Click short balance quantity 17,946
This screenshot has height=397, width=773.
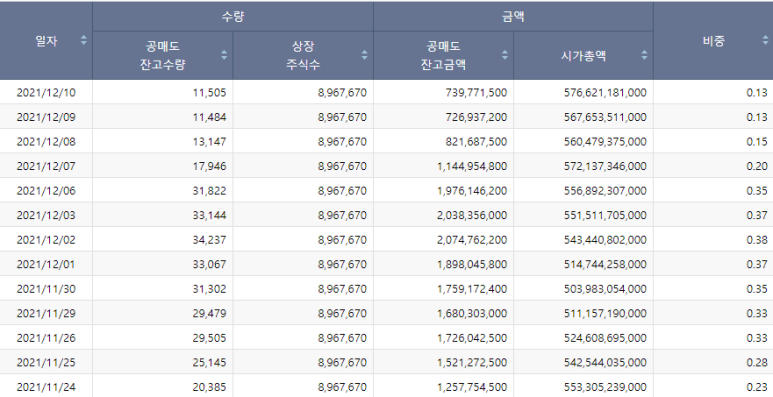[x=210, y=166]
